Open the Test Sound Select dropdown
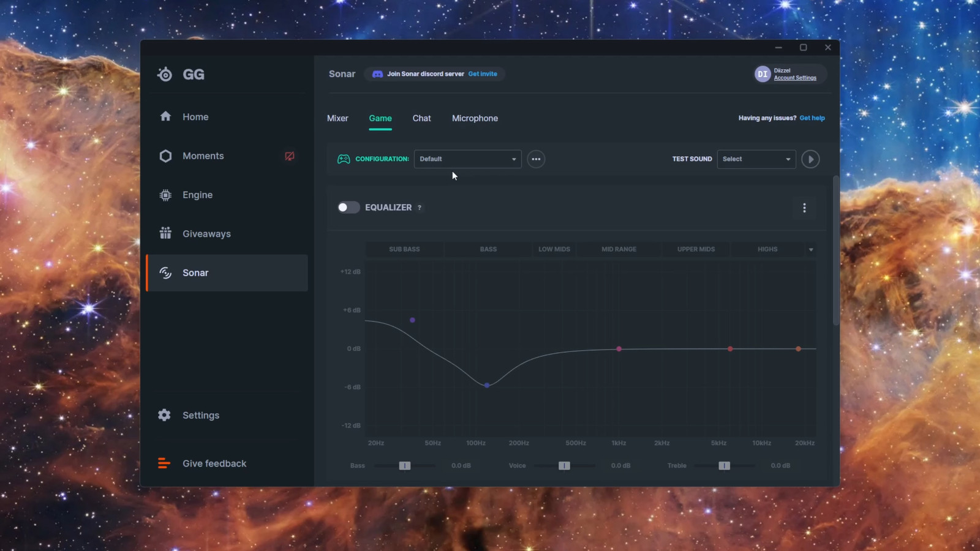Screen dimensions: 980x551 756,159
